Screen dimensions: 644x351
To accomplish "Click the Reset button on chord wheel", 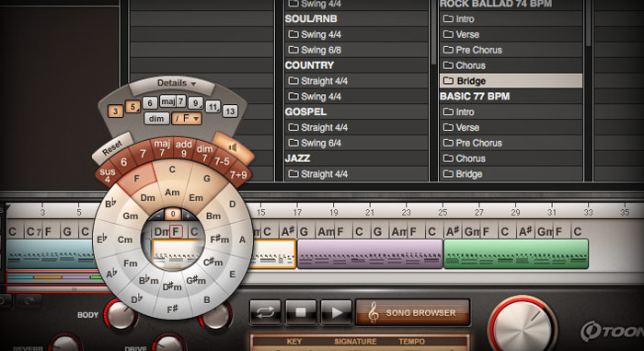I will (x=112, y=146).
